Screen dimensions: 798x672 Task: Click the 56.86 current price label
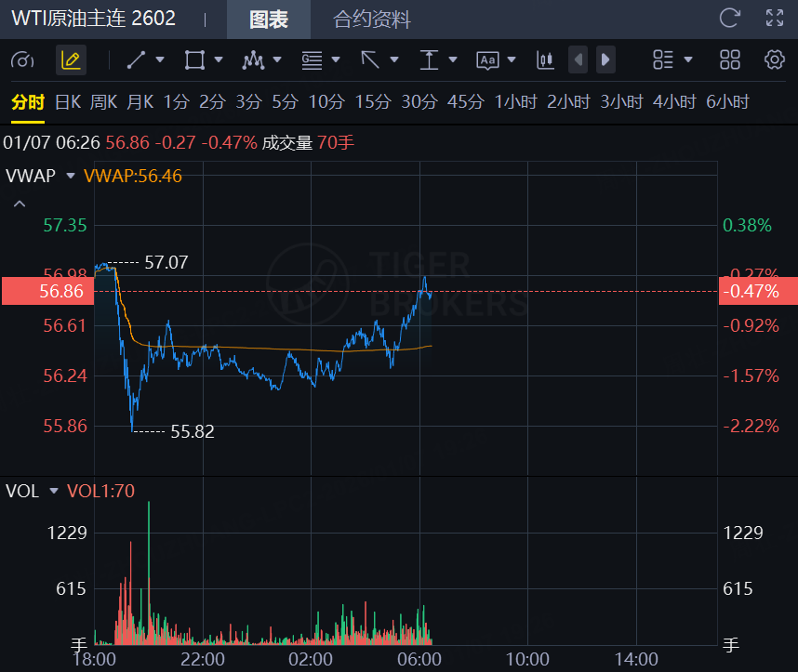(x=47, y=291)
